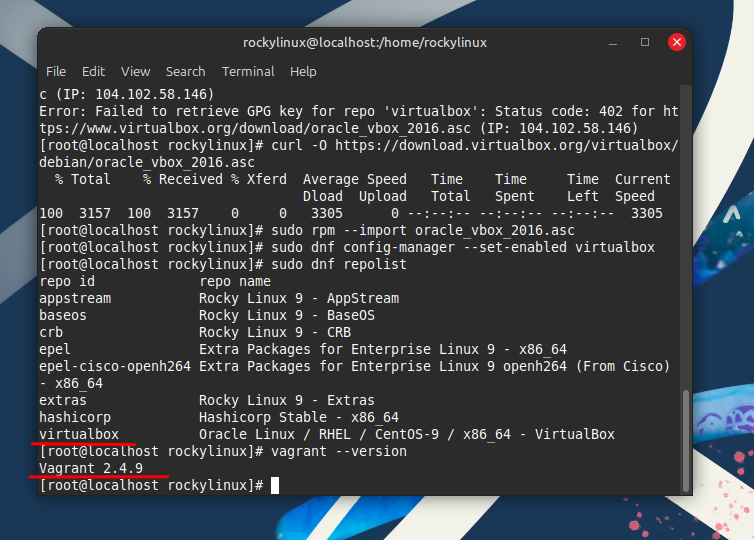
Task: Open the View menu
Action: tap(135, 72)
